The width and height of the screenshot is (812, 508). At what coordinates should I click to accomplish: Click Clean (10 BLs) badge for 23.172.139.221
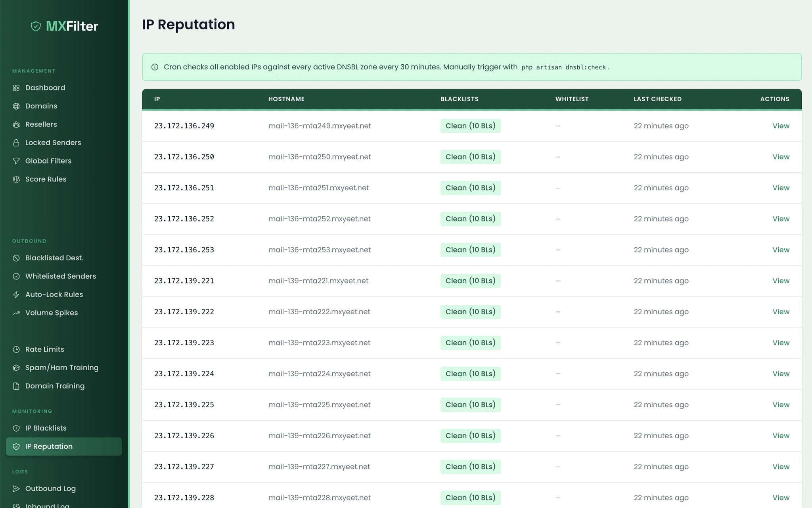(x=470, y=281)
